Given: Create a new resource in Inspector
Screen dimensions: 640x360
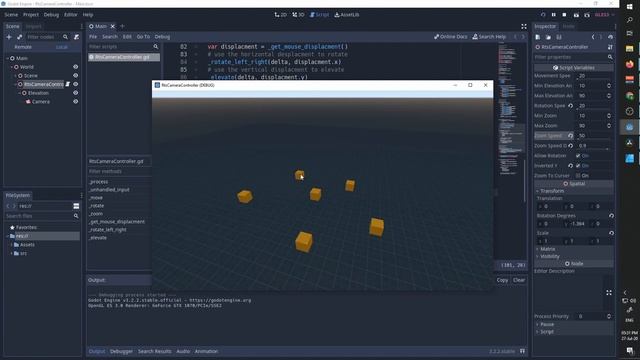Looking at the screenshot, I should (x=538, y=37).
